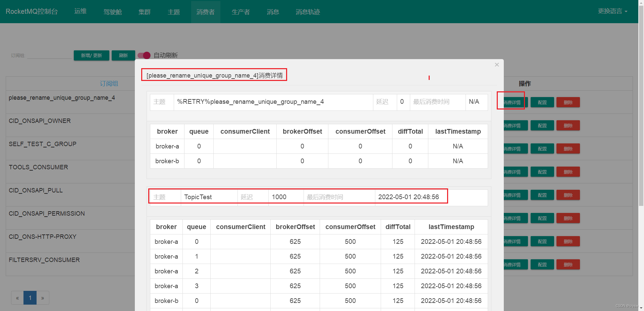This screenshot has height=311, width=644.
Task: Click the TopicTest topic value
Action: [x=198, y=197]
